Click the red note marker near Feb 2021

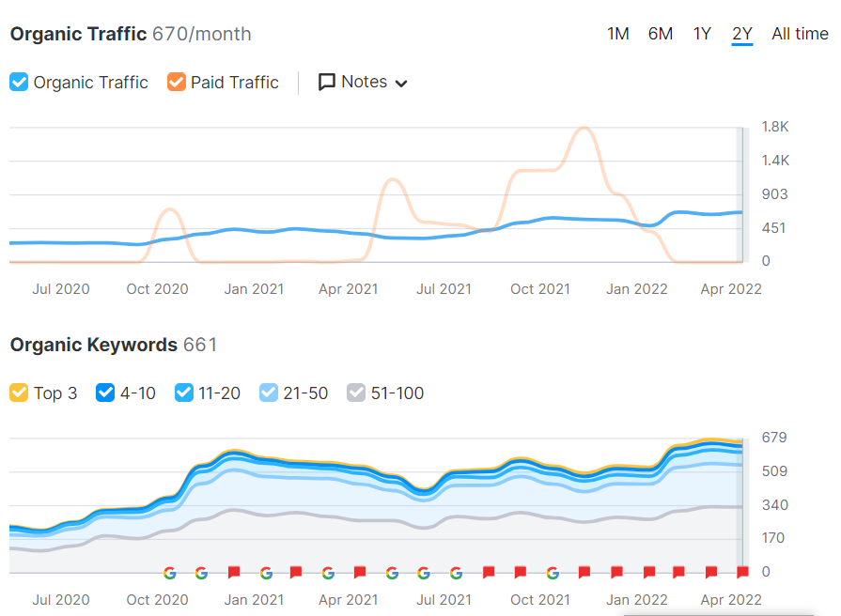click(x=297, y=572)
